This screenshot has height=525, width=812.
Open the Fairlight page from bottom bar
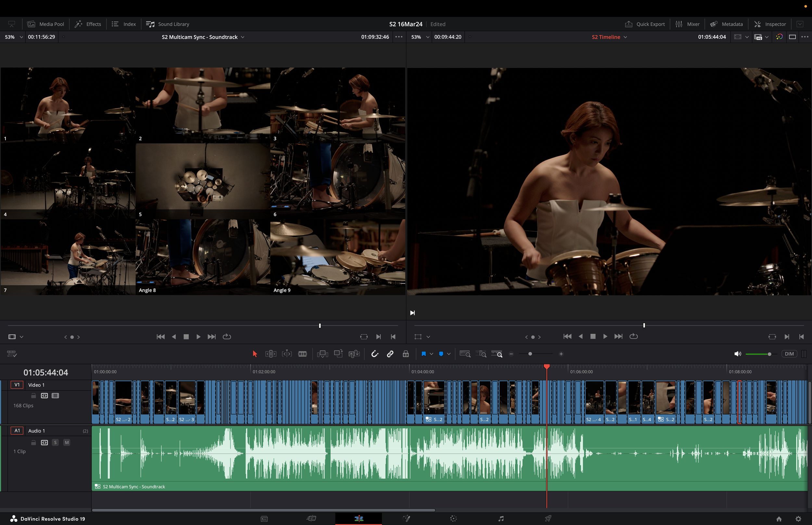(501, 519)
